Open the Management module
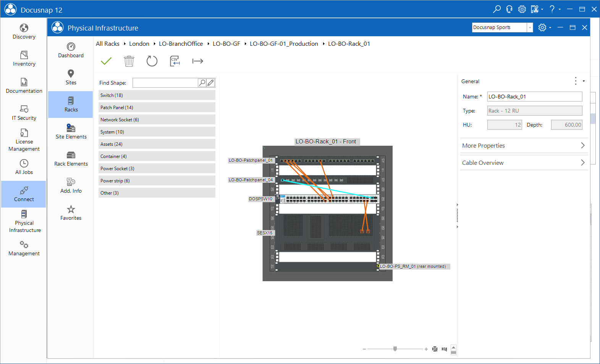This screenshot has width=600, height=364. [x=24, y=248]
